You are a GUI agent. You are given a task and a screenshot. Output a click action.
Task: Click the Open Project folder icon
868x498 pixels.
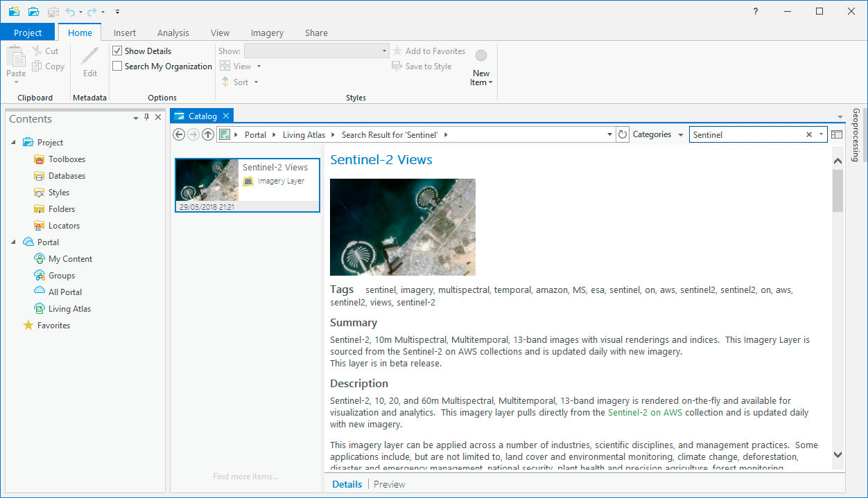point(33,11)
